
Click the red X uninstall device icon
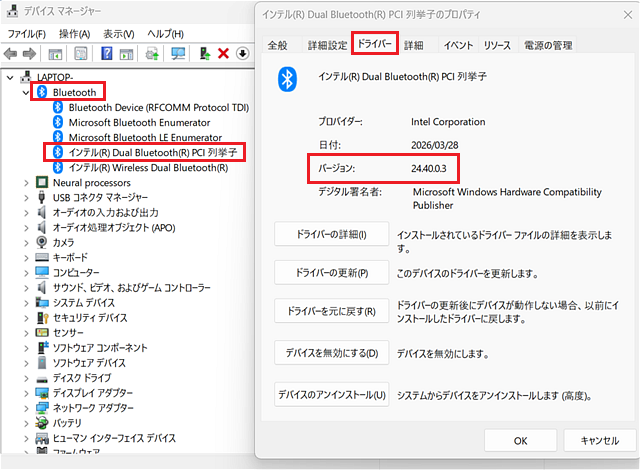click(x=223, y=53)
